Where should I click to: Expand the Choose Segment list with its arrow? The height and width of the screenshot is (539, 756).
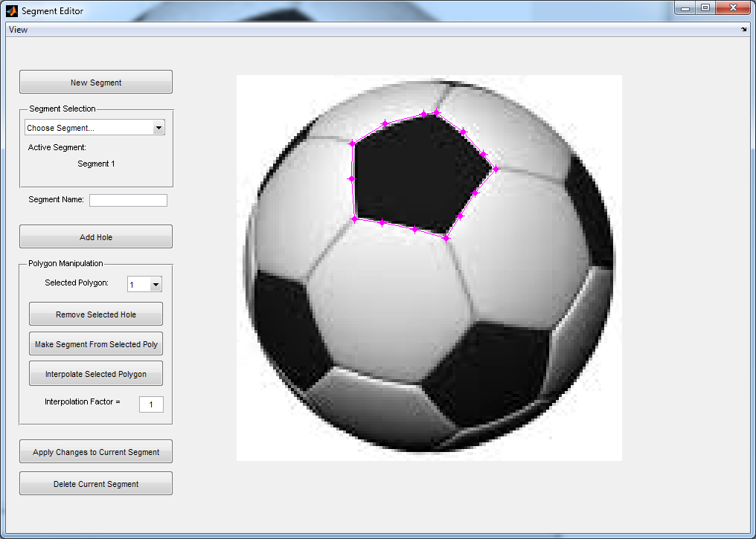pos(158,128)
